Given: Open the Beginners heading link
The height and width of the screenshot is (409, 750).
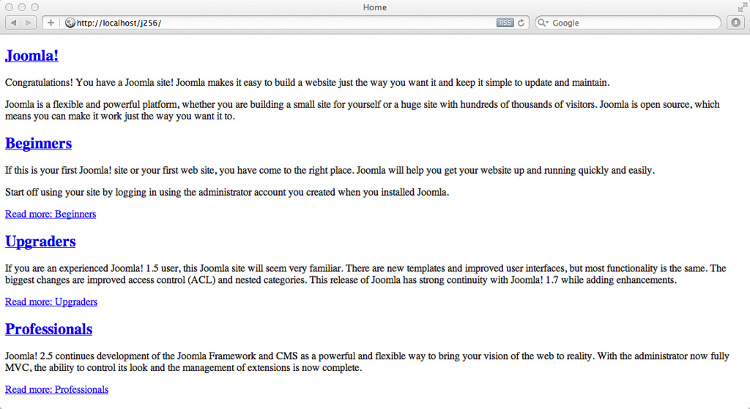Looking at the screenshot, I should click(x=38, y=143).
